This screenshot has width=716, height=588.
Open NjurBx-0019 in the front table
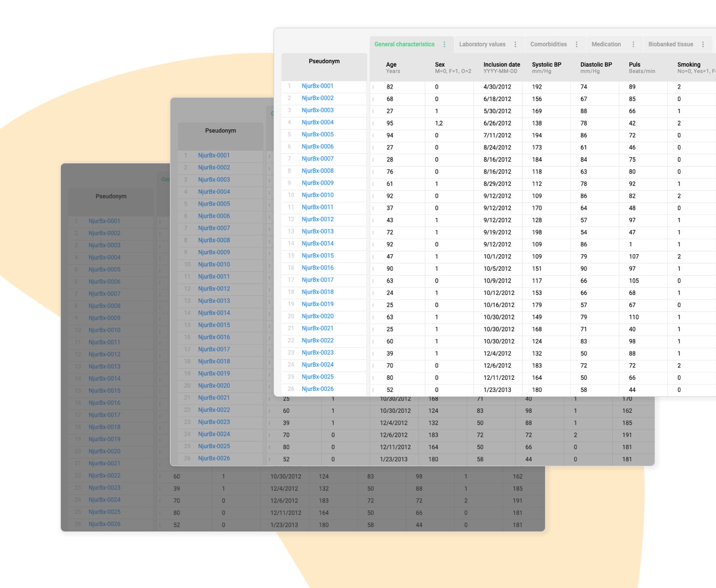pyautogui.click(x=317, y=304)
